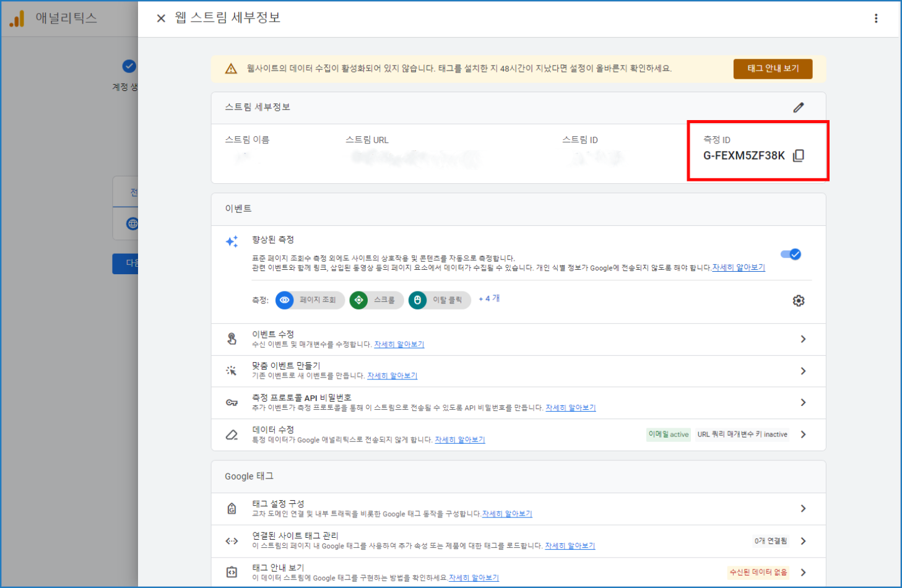Open the three-dot more options menu

click(x=875, y=19)
